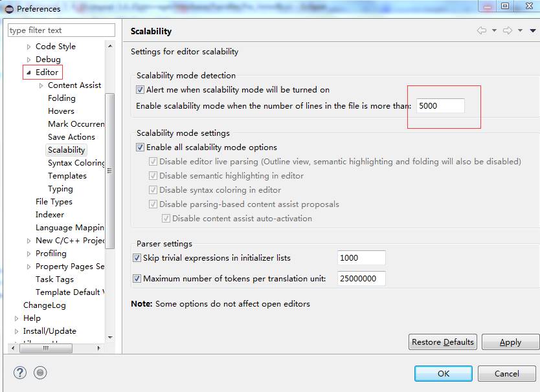Toggle Enable all scalability mode options
This screenshot has height=392, width=540.
pos(140,147)
